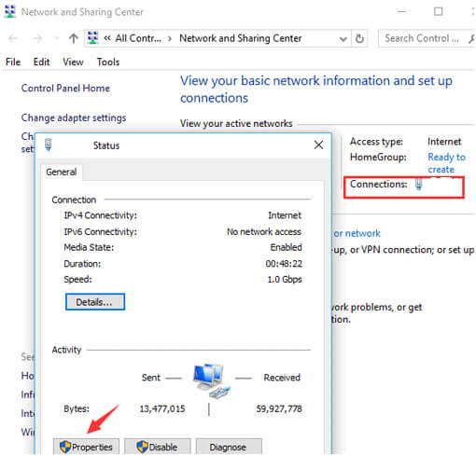Image resolution: width=476 pixels, height=456 pixels.
Task: Click the View your active networks heading
Action: (236, 123)
